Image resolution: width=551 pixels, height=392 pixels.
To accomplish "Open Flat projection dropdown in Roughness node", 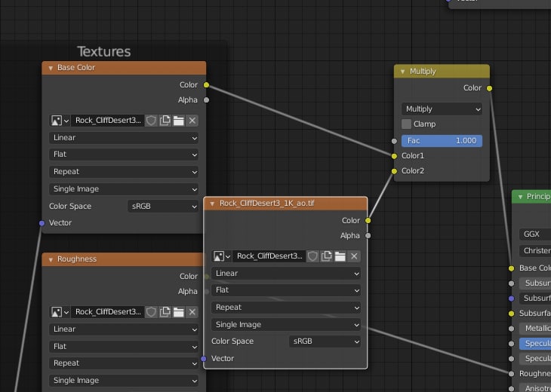I will click(x=124, y=346).
